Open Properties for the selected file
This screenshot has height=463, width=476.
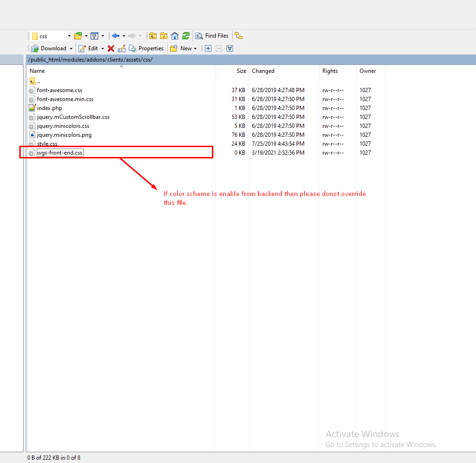146,48
